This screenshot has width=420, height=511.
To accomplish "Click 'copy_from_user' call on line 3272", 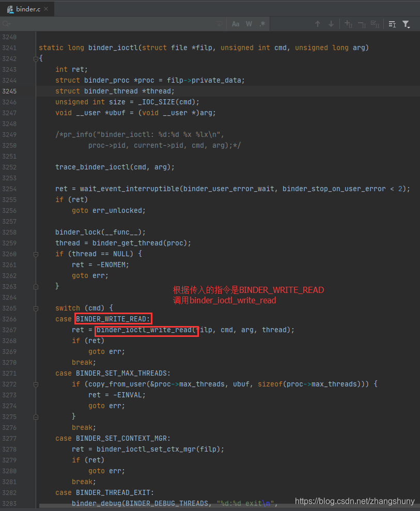I will tap(117, 384).
